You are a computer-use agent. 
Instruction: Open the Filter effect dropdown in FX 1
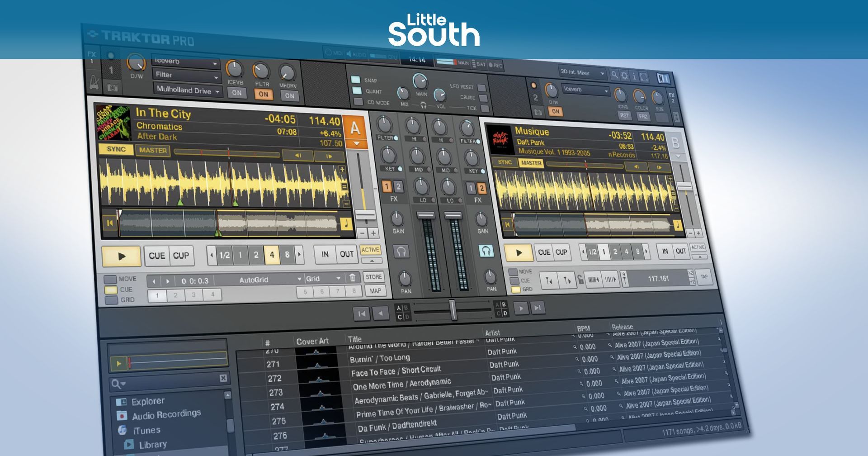(186, 75)
